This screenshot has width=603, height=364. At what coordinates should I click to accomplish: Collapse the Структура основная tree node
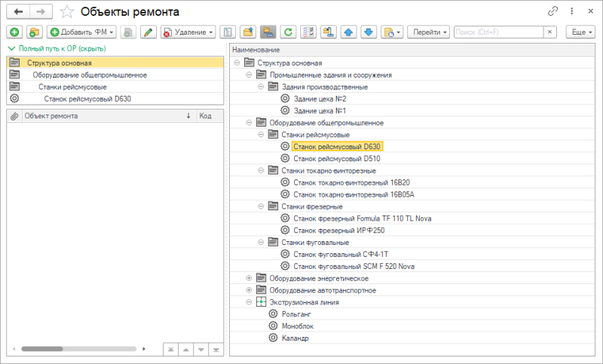(x=237, y=63)
